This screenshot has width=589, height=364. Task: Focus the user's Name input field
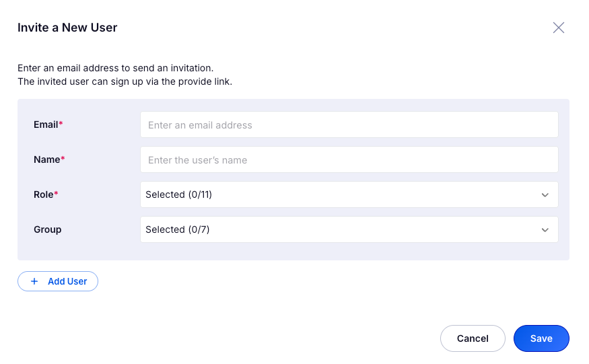(x=349, y=159)
